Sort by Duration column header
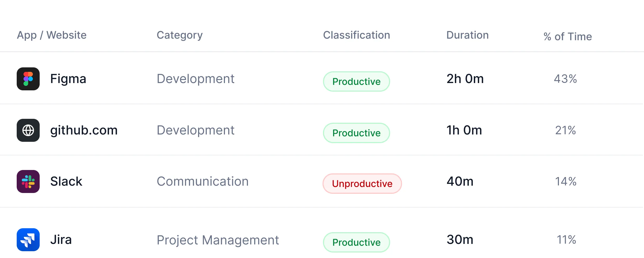 pos(467,35)
